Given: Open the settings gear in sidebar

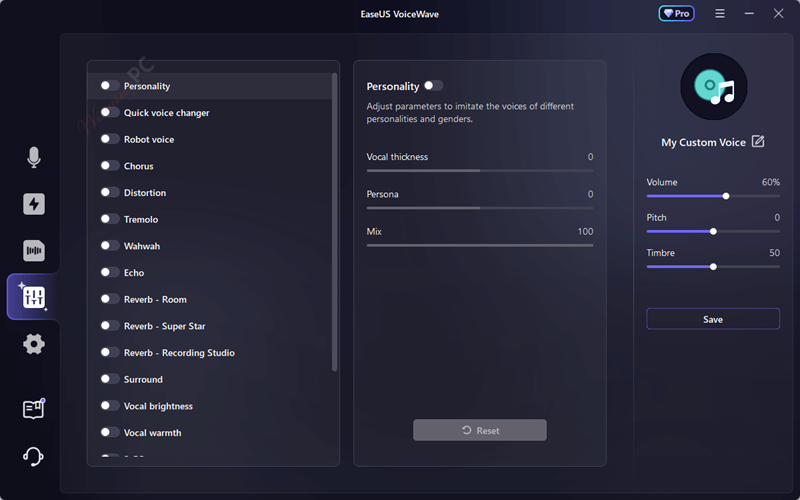Looking at the screenshot, I should (34, 344).
